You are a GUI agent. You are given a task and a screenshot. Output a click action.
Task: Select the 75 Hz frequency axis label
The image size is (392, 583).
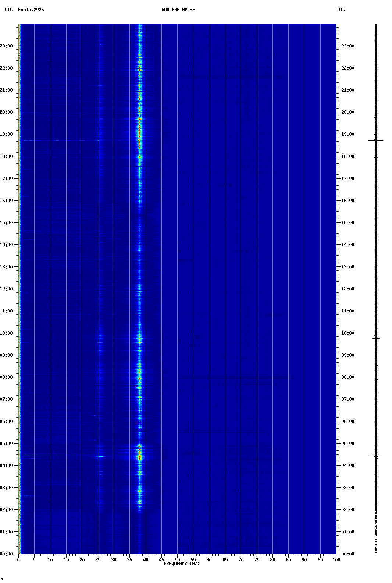tap(257, 560)
